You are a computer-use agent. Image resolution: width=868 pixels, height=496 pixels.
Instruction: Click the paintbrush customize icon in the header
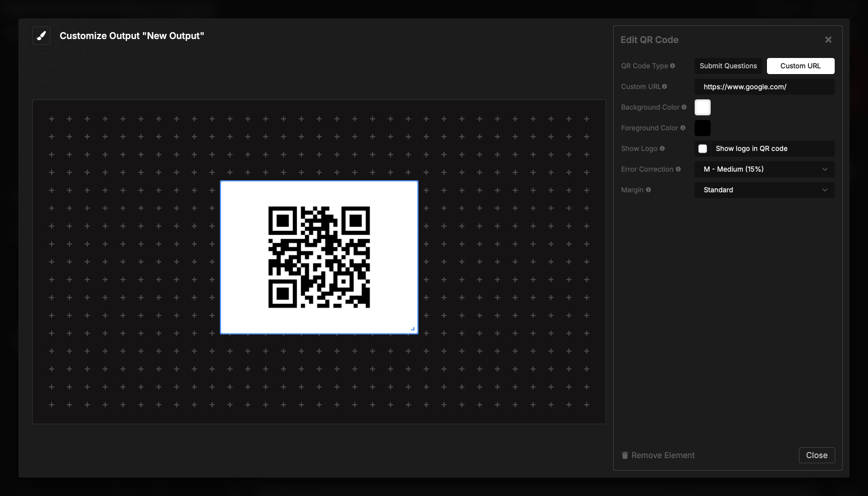(x=41, y=35)
